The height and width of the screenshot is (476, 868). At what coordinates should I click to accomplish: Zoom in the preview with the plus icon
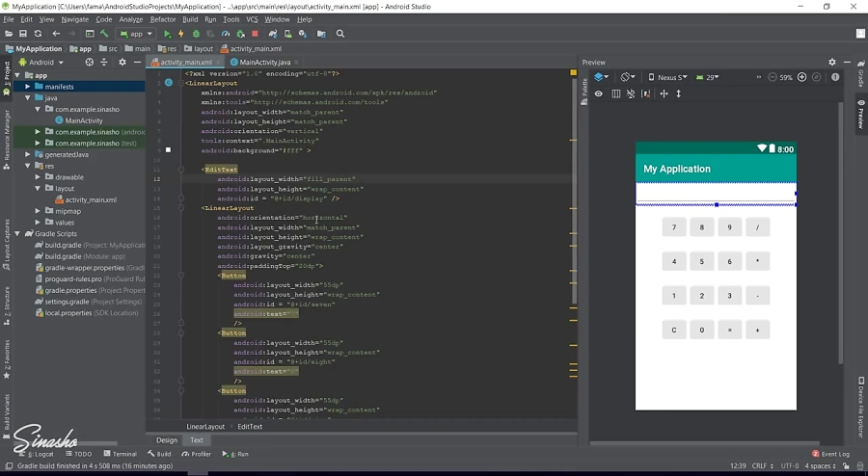[801, 77]
